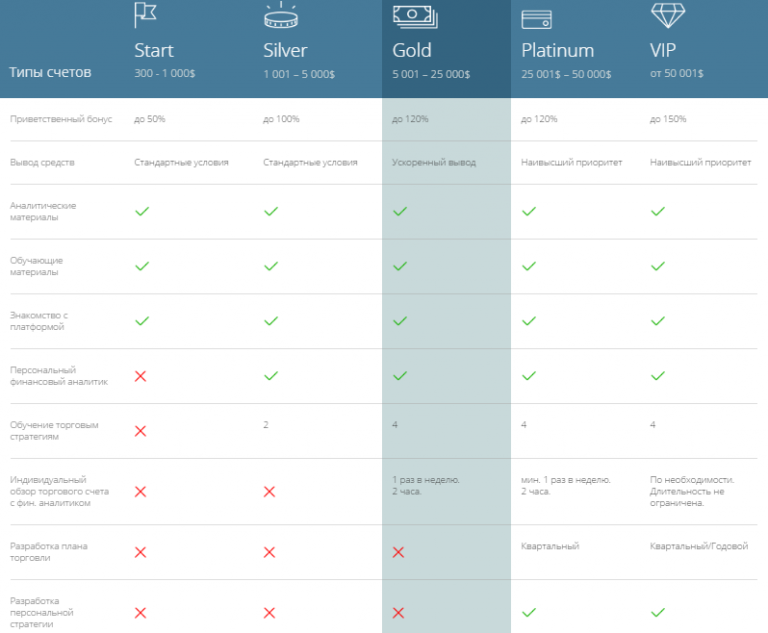Click the Типы счетов header label
This screenshot has width=768, height=633.
pyautogui.click(x=50, y=73)
